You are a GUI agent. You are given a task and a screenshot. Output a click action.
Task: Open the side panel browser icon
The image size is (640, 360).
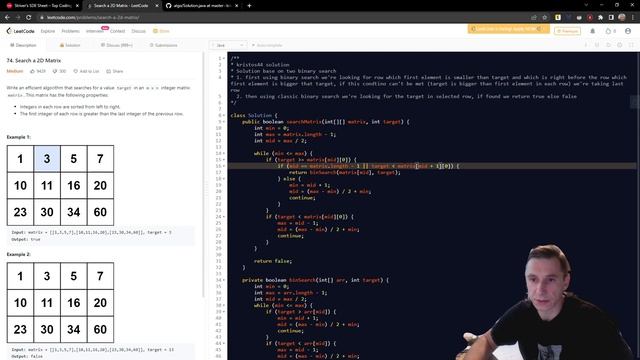coord(611,18)
